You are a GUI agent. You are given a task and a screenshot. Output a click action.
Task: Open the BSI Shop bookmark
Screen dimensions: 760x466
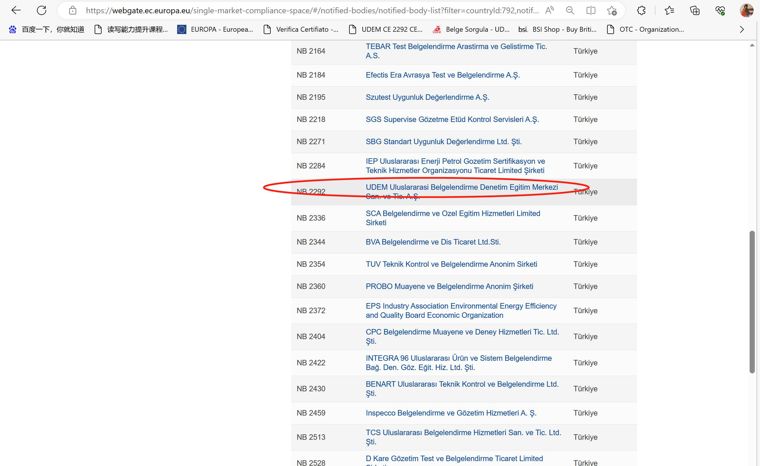557,30
